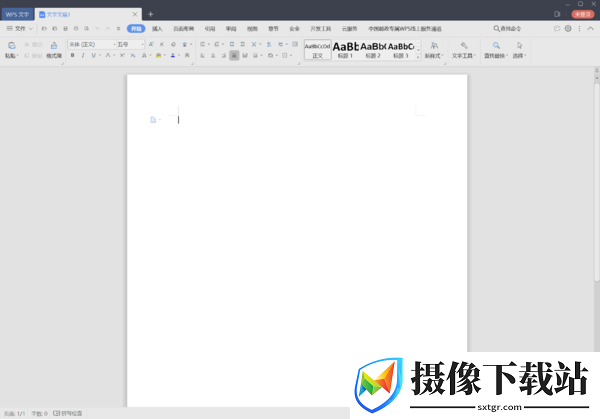
Task: Click the grow font size icon
Action: coord(152,44)
